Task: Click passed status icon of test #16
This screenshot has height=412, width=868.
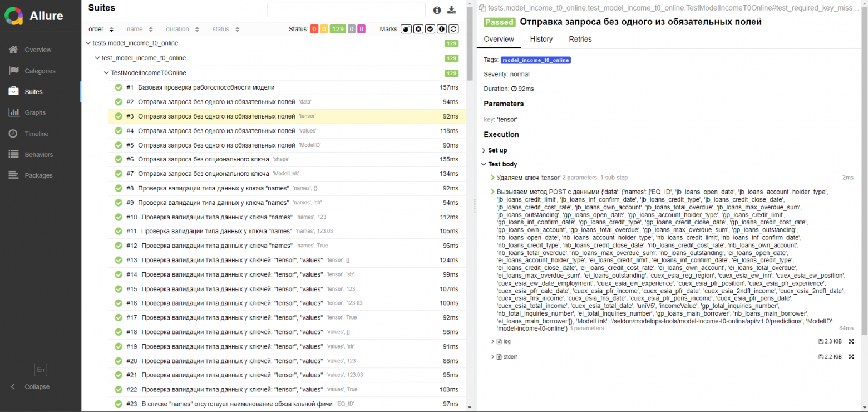Action: [x=119, y=303]
